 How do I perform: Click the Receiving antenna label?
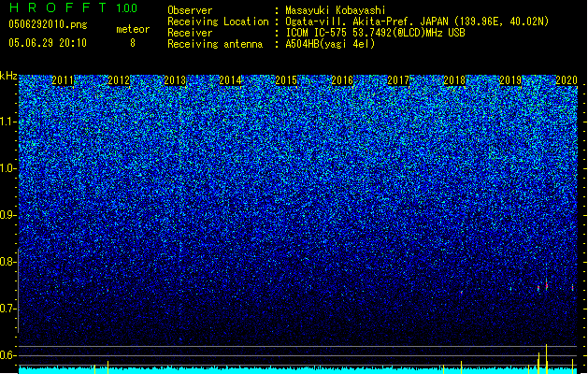click(x=215, y=44)
